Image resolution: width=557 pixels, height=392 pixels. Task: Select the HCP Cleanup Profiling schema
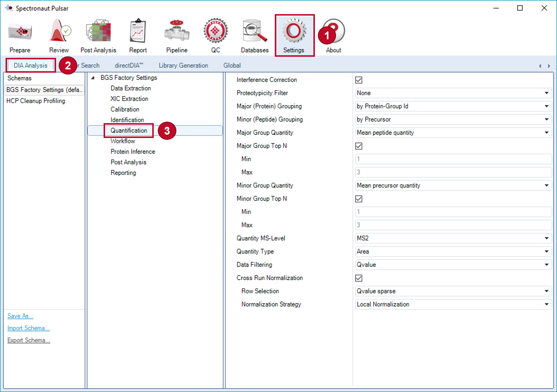[36, 101]
